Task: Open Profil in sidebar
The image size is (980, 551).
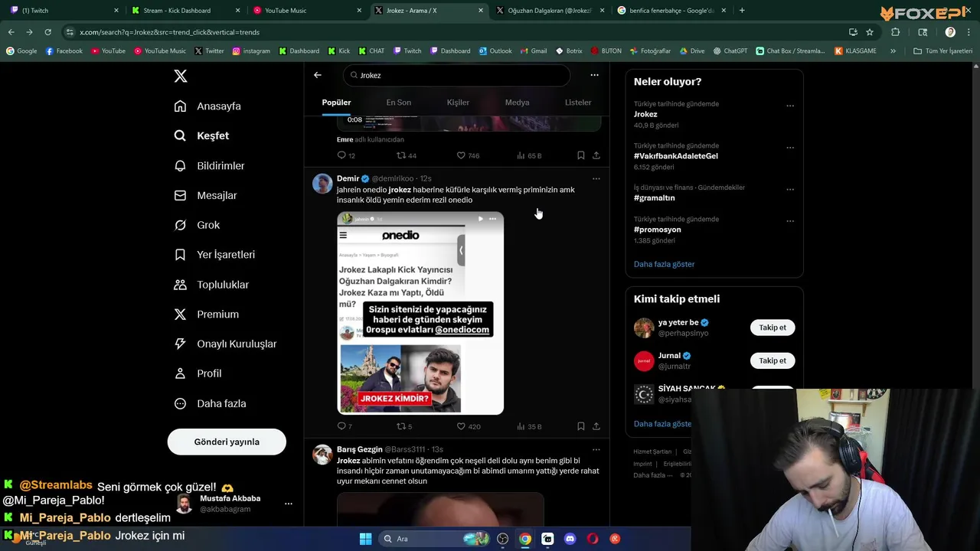Action: point(198,373)
